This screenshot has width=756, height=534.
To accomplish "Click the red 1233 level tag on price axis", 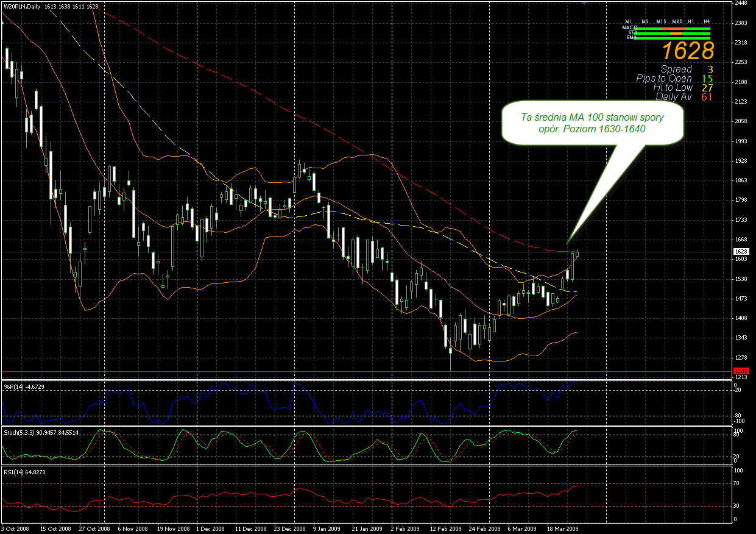I will [741, 371].
